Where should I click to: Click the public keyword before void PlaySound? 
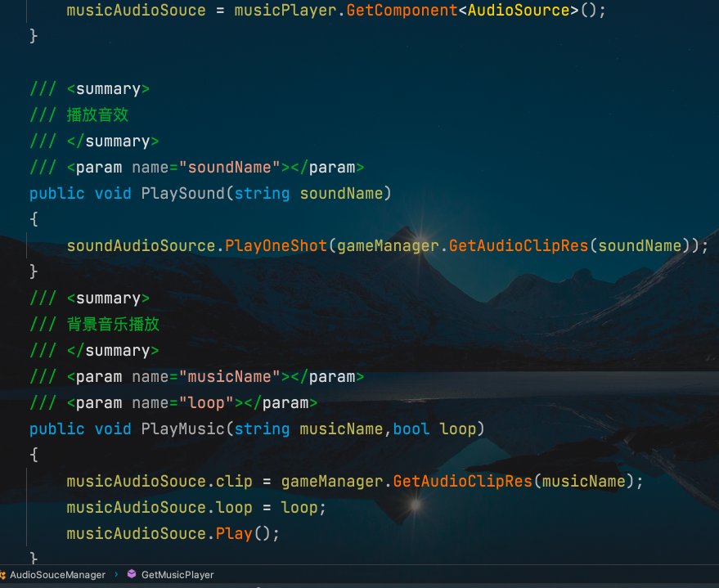tap(57, 193)
